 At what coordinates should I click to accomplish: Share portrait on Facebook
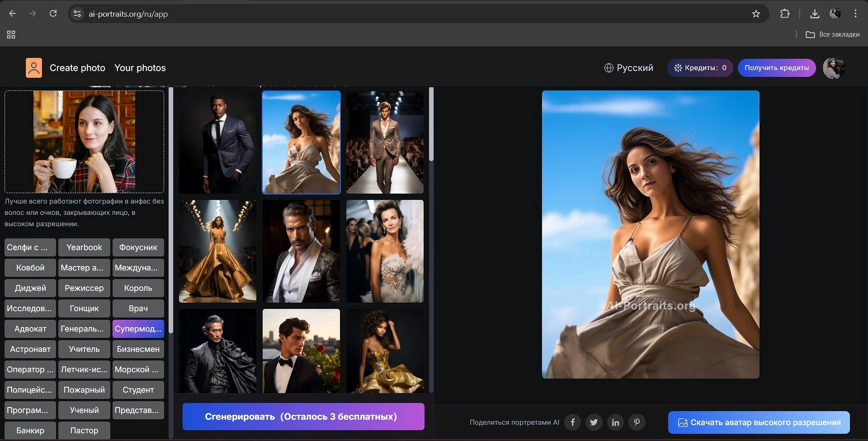point(572,422)
